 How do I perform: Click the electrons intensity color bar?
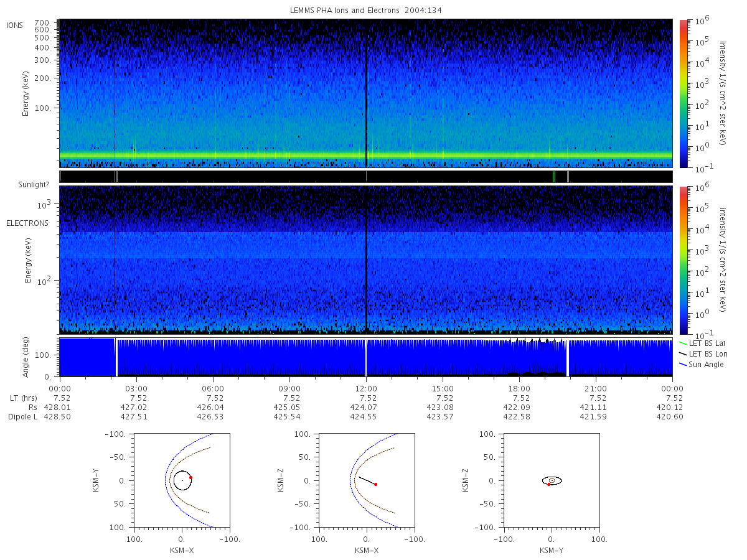pyautogui.click(x=683, y=260)
